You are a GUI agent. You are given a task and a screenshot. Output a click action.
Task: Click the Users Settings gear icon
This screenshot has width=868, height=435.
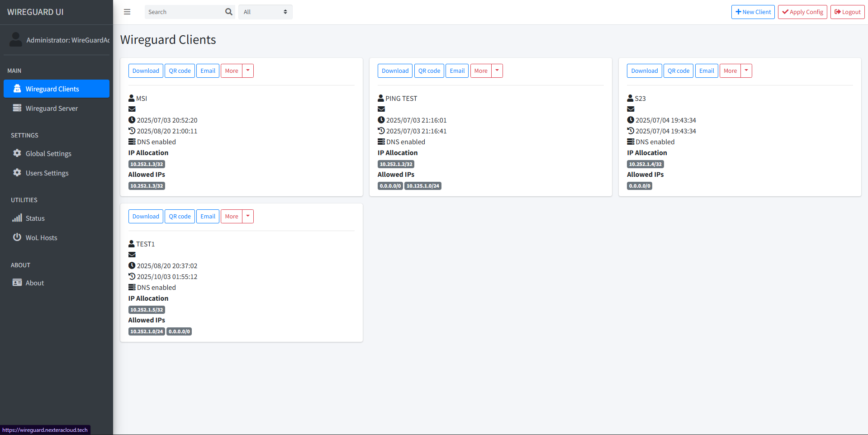(17, 173)
